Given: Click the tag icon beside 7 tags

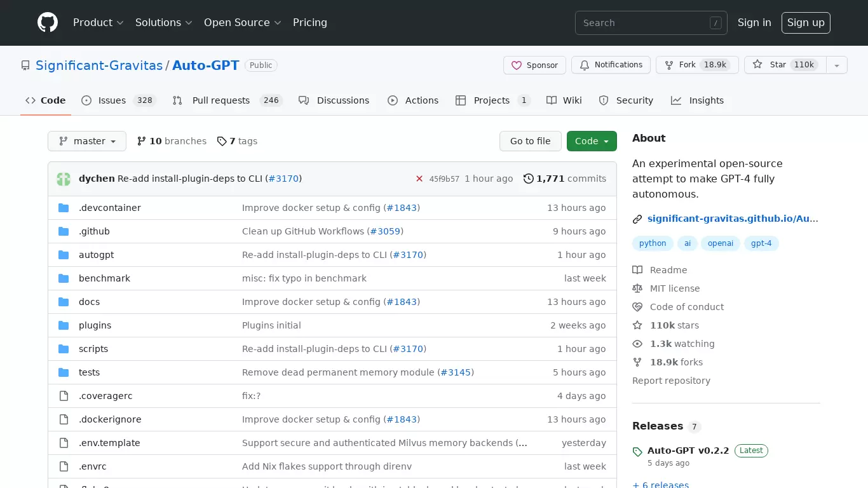Looking at the screenshot, I should [x=222, y=141].
